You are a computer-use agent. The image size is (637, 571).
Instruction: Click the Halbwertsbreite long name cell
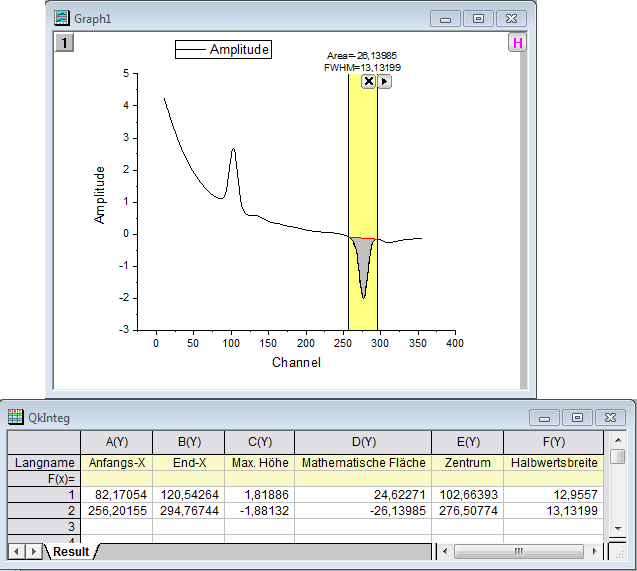click(x=553, y=463)
